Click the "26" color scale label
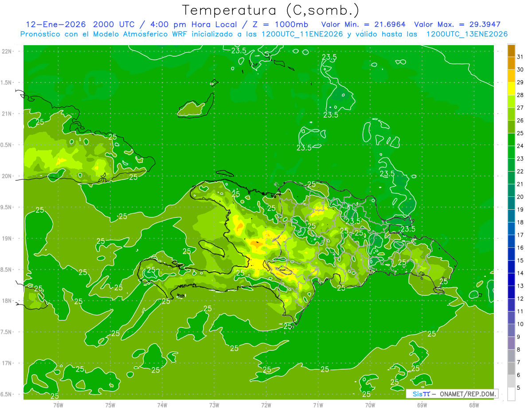Screen dimensions: 532x411 (520, 121)
